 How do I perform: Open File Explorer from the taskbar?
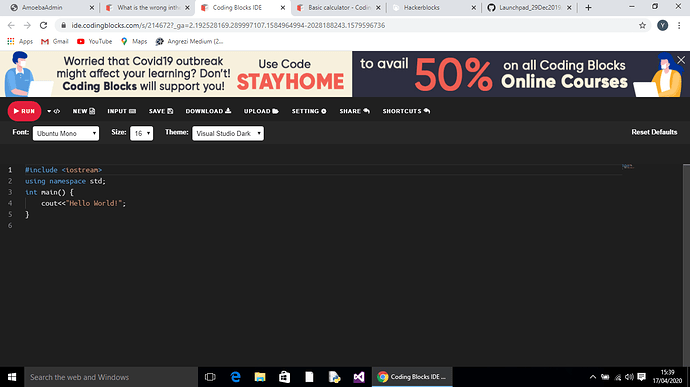pos(260,377)
